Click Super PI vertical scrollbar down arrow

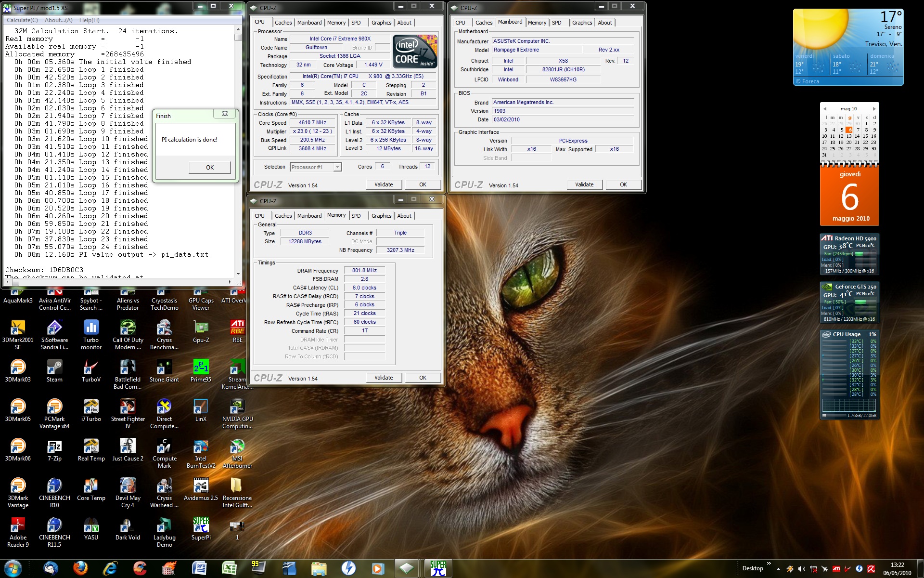(238, 273)
